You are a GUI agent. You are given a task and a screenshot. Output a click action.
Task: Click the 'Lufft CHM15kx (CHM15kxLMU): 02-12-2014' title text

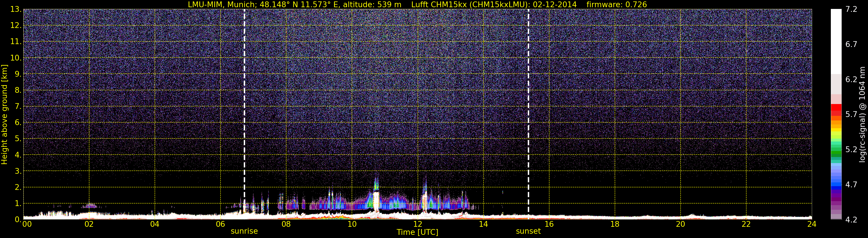pyautogui.click(x=494, y=4)
